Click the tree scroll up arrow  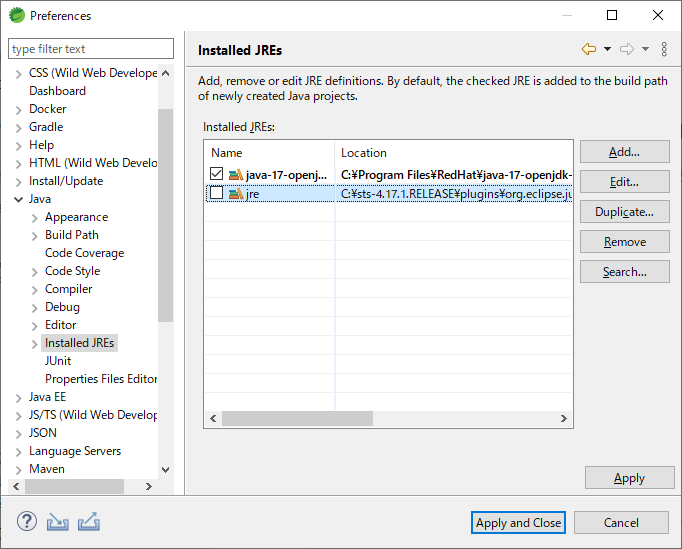(165, 73)
